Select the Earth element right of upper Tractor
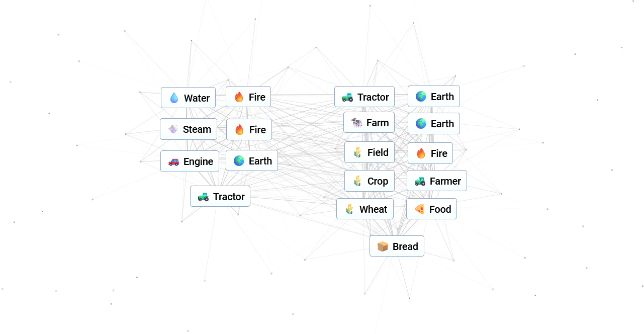Viewport: 644px width, 334px height. coord(433,97)
